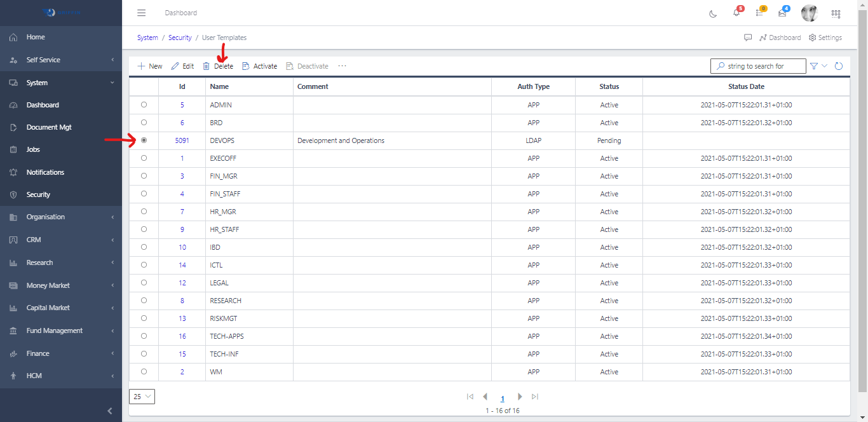The image size is (868, 422).
Task: Click the hamburger menu icon
Action: coord(142,13)
